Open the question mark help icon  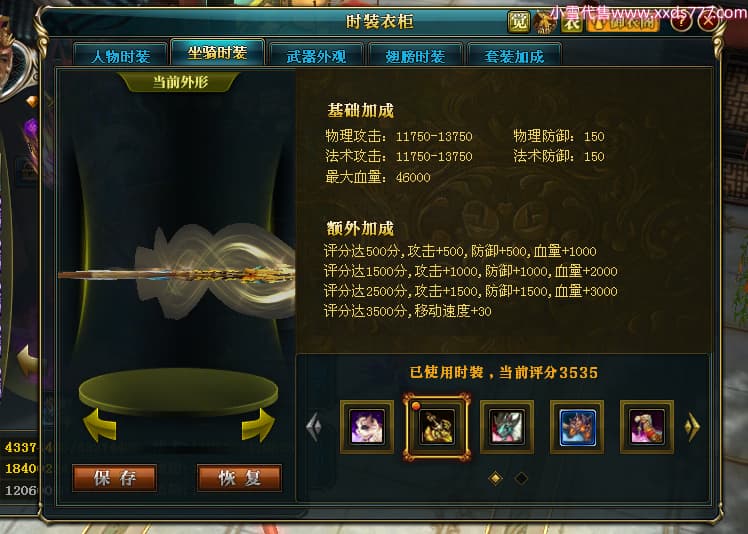point(682,21)
